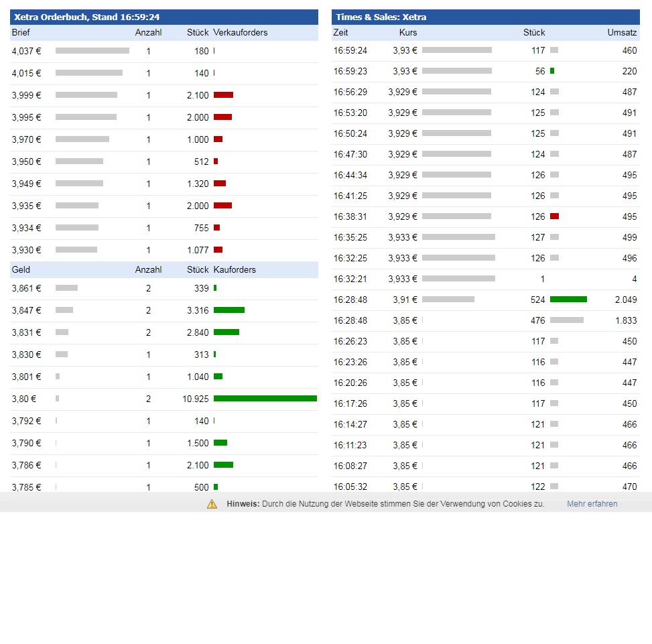Click the 16:56:29 trade time
This screenshot has height=644, width=652.
click(350, 92)
